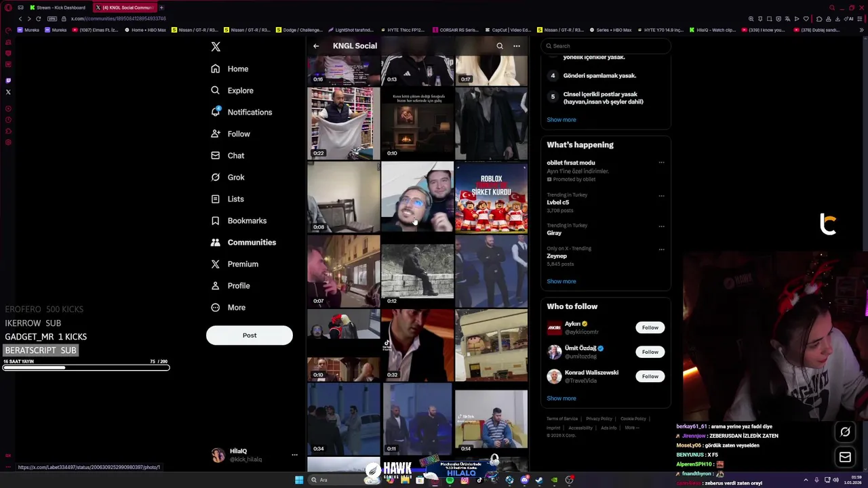Follow Konrad Waliszewski
868x488 pixels.
(x=650, y=376)
